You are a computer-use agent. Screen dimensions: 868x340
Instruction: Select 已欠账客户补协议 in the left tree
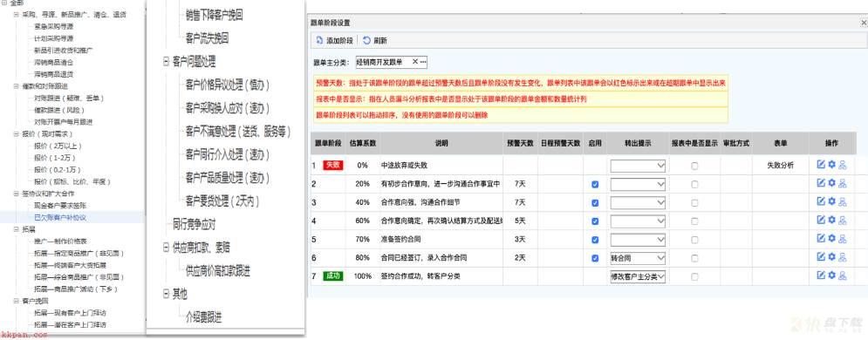click(60, 218)
